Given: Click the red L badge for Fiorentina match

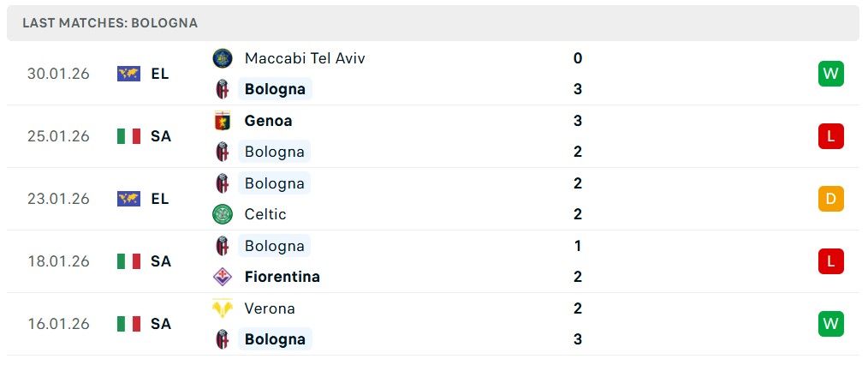Looking at the screenshot, I should point(830,261).
